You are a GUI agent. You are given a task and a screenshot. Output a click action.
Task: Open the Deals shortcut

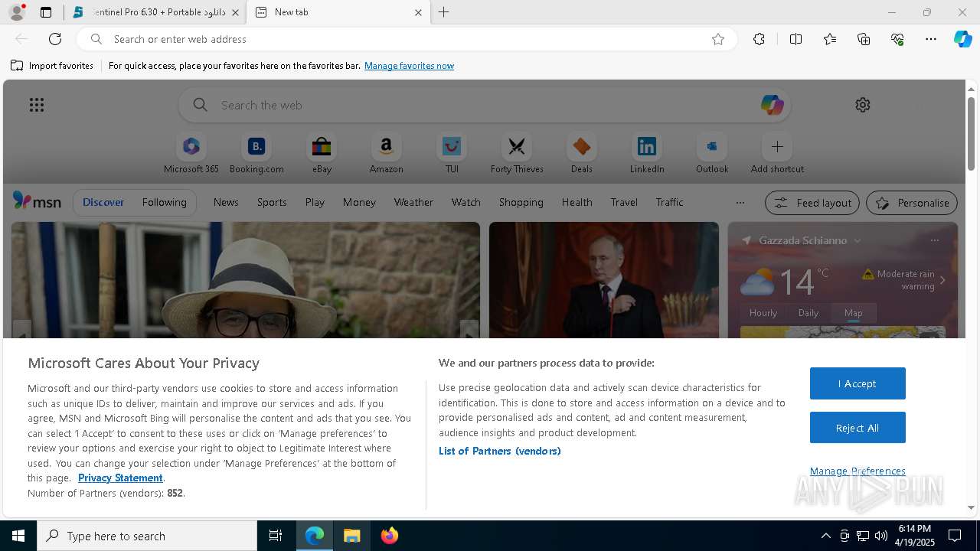(582, 154)
